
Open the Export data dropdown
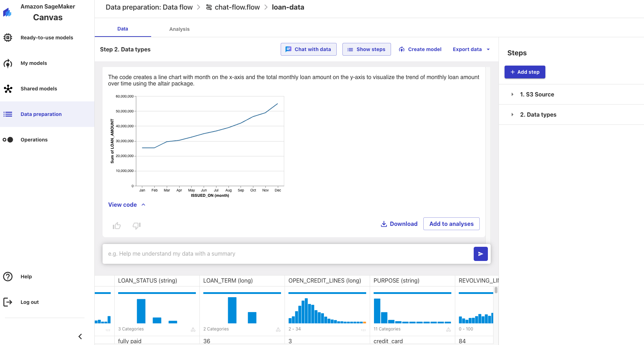click(x=471, y=49)
